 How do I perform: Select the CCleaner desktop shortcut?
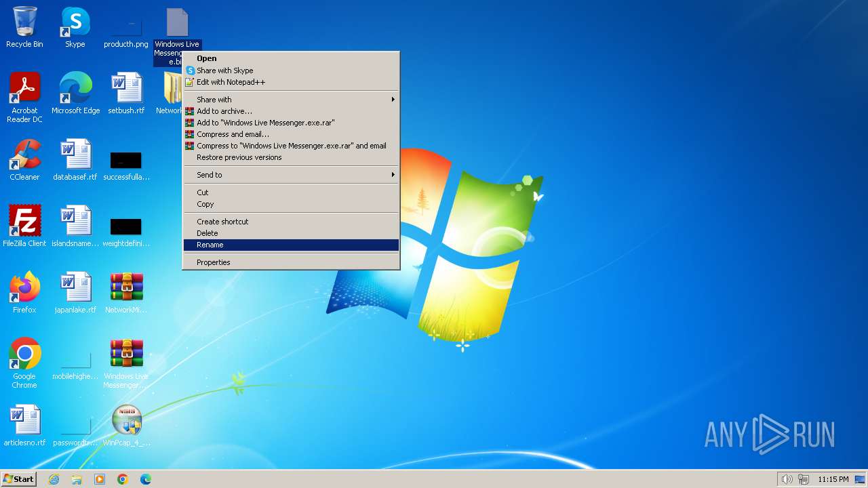click(x=24, y=160)
